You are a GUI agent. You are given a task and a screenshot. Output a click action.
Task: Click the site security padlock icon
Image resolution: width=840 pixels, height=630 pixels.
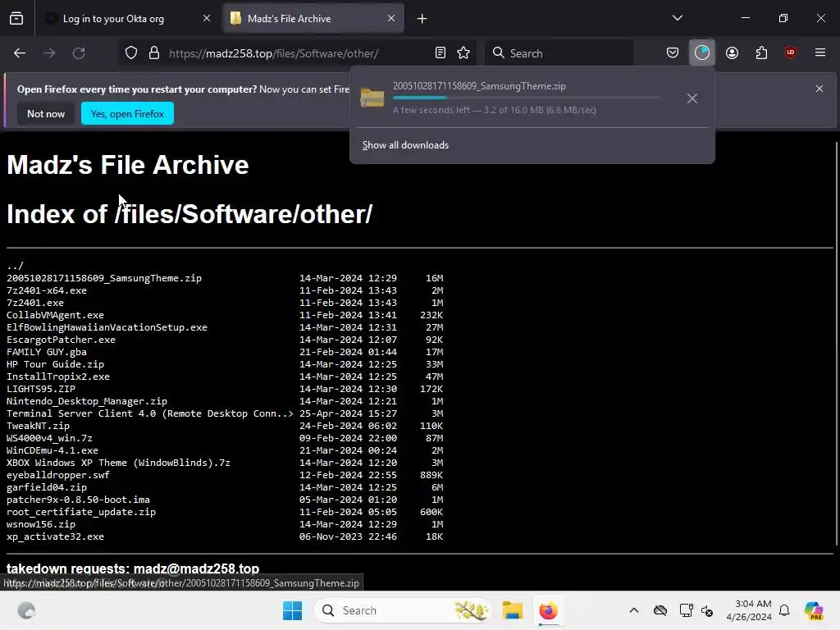[154, 53]
